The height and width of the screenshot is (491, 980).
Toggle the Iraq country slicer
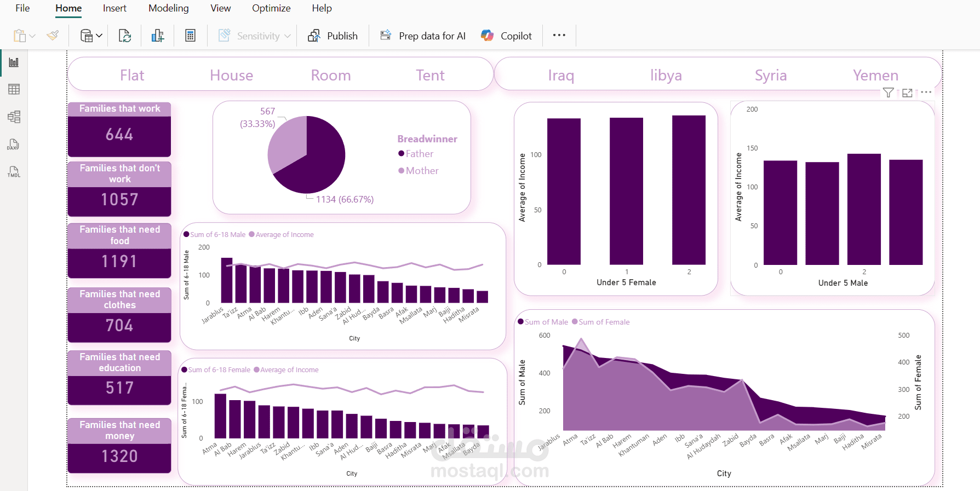(561, 76)
